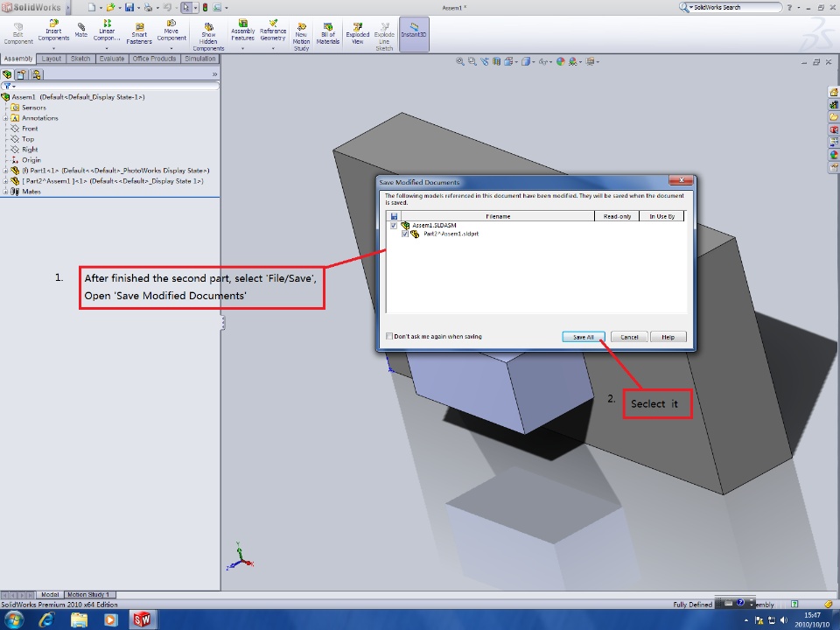The height and width of the screenshot is (630, 840).
Task: Switch to the Simulation tab
Action: pyautogui.click(x=200, y=59)
